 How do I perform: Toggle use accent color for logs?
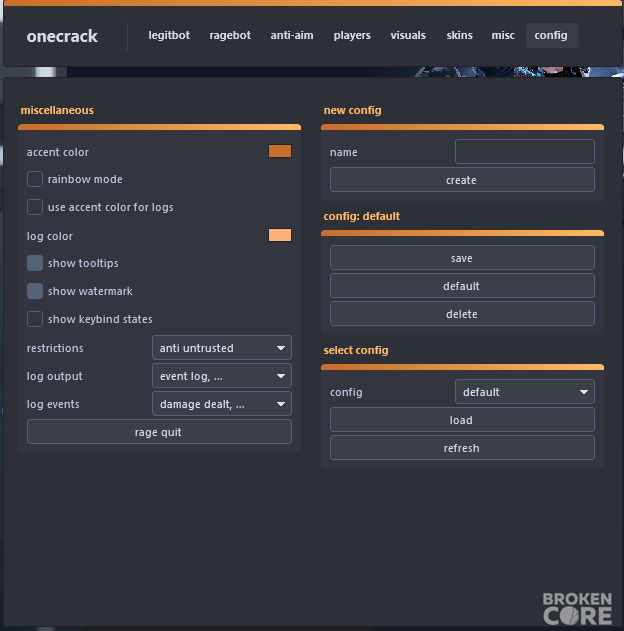tap(35, 207)
